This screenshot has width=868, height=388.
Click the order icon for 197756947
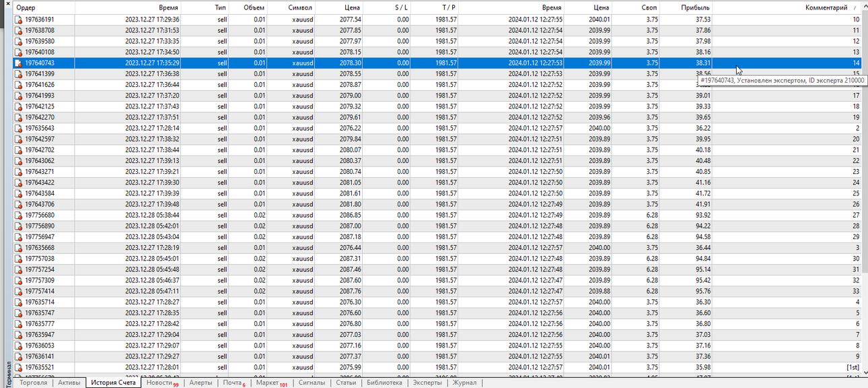pyautogui.click(x=19, y=236)
